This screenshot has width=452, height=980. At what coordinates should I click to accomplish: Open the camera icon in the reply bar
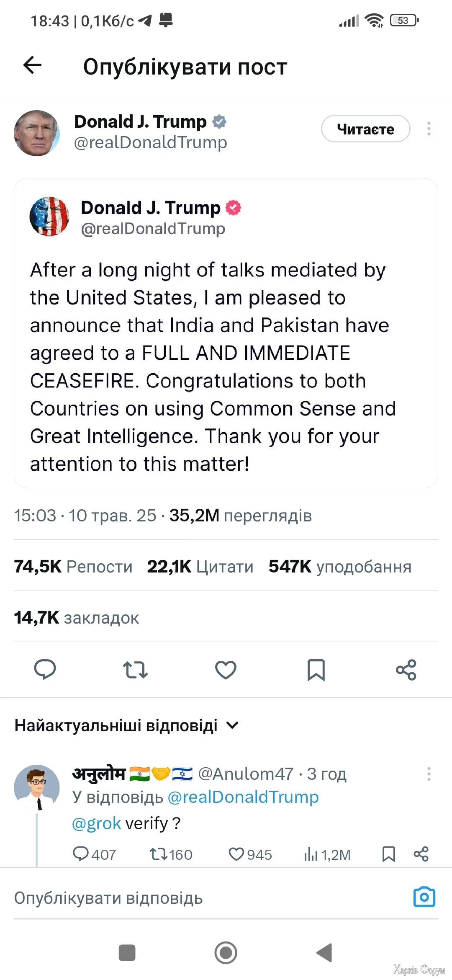424,897
